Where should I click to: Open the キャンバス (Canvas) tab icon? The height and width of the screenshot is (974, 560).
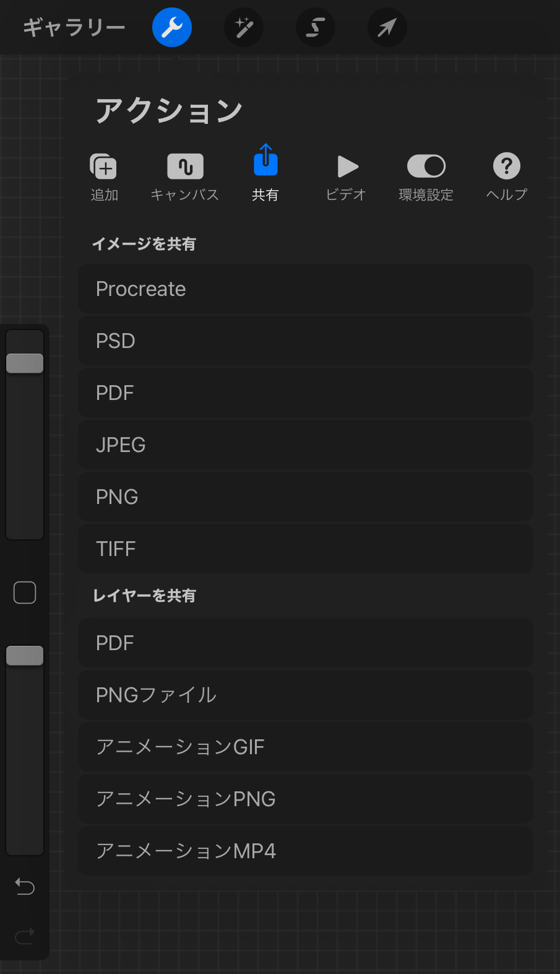coord(185,166)
